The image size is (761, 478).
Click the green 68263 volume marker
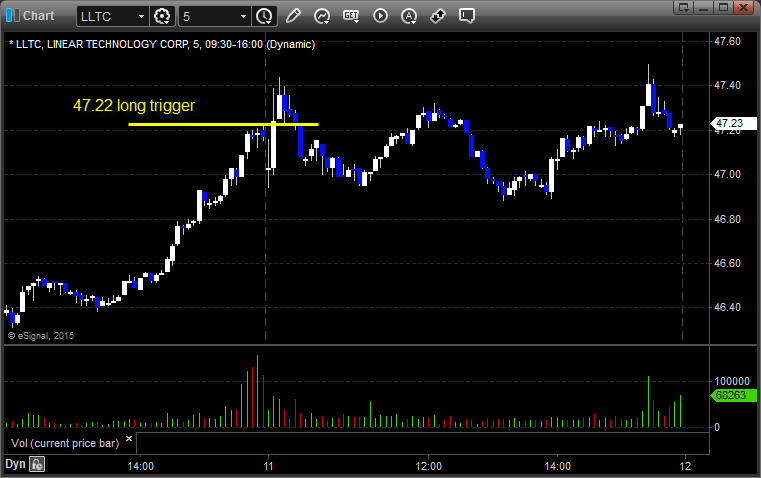[734, 395]
